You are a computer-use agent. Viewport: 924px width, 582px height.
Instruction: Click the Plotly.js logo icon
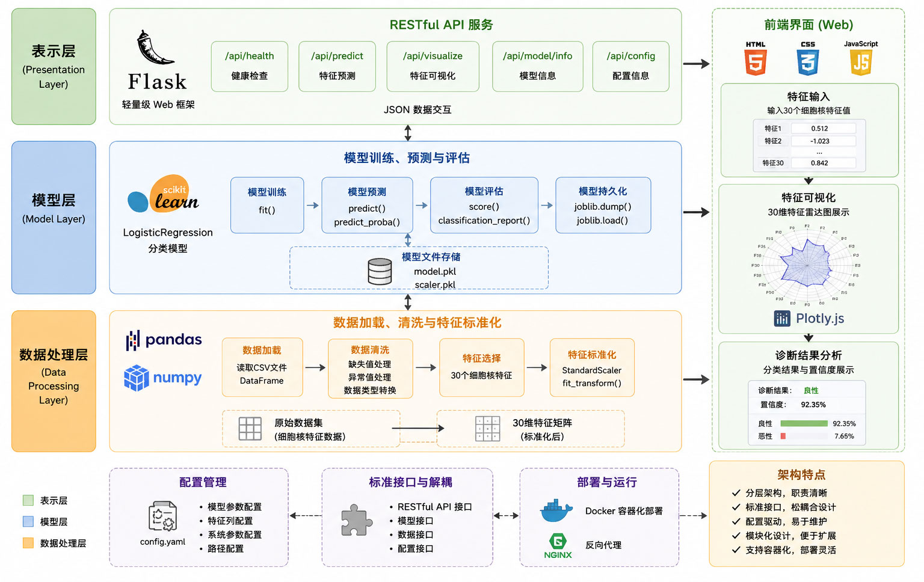pos(782,319)
